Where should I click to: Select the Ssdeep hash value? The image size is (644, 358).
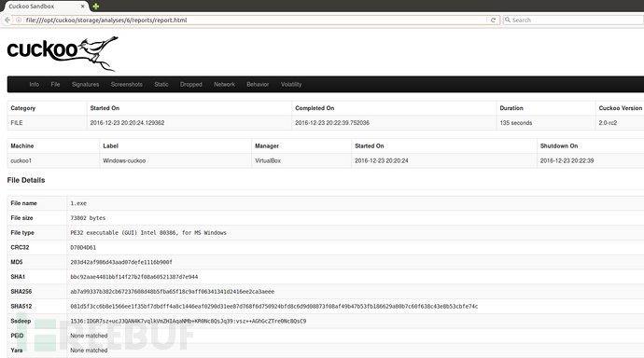click(189, 321)
